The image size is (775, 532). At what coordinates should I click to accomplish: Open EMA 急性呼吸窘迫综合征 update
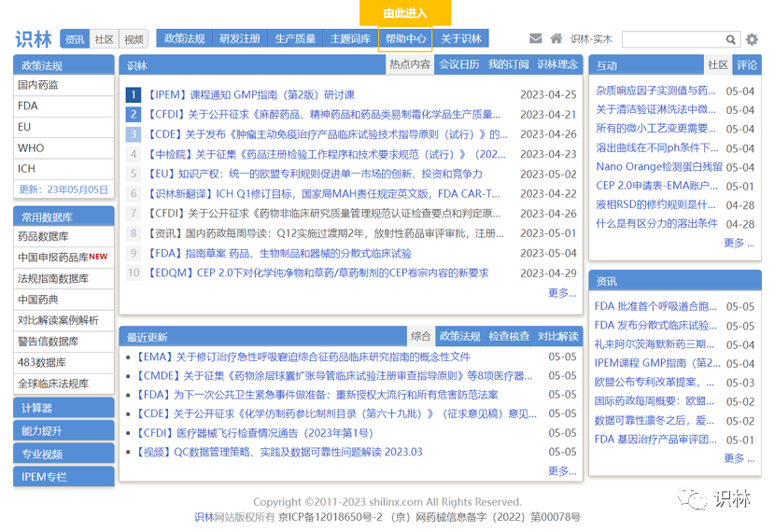(x=303, y=357)
